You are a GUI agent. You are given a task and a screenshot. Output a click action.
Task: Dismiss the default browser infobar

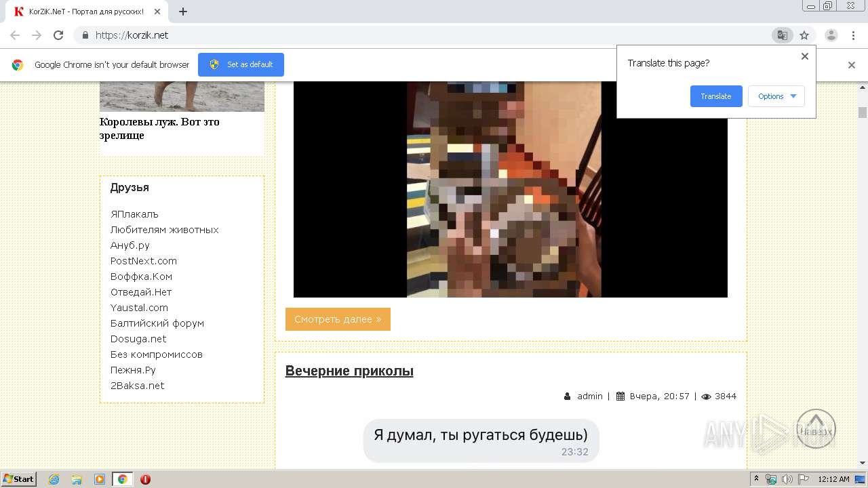click(852, 65)
